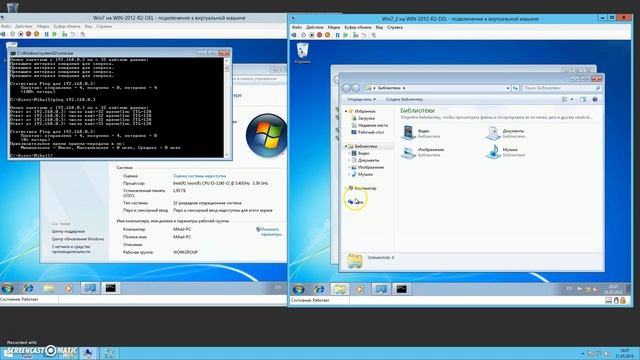Select Рабочий стол in navigation tree
Screen dimensions: 640x360
(367, 132)
